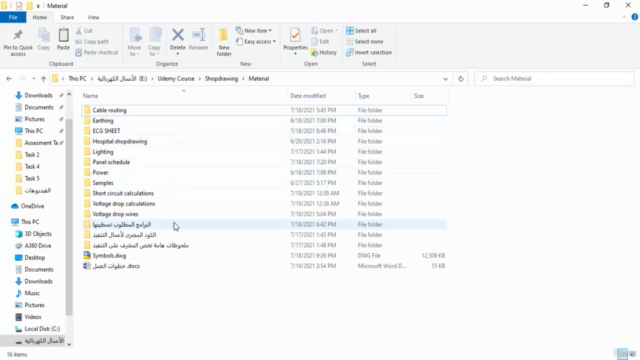Switch to the Share ribbon tab

point(67,18)
